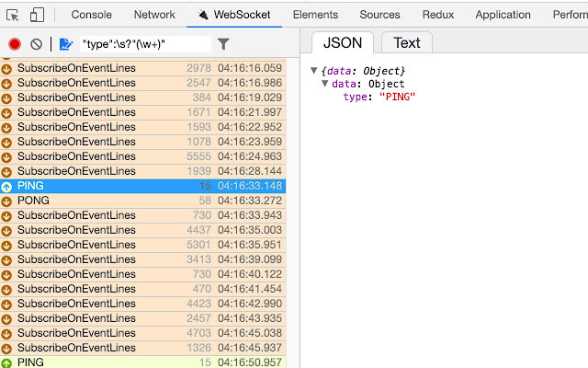Viewport: 588px width, 368px height.
Task: Click green outgoing arrow on last PING row
Action: [6, 363]
